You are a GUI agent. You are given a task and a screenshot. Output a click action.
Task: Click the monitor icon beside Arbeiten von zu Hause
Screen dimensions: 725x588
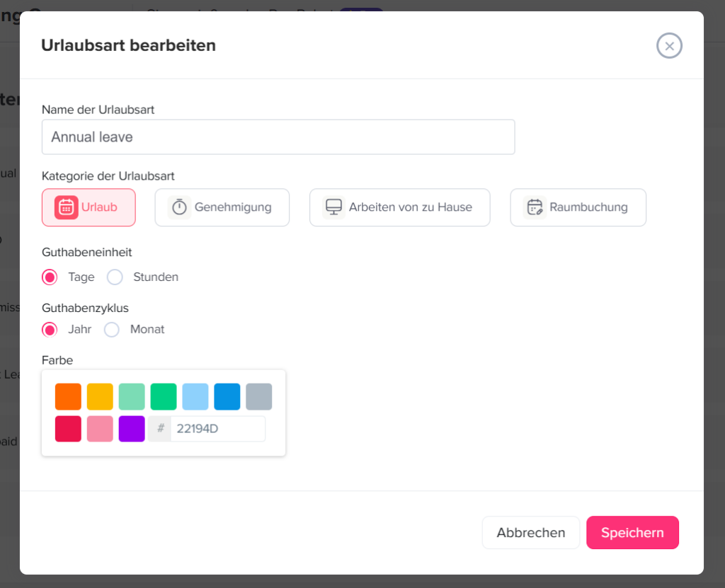[x=333, y=207]
